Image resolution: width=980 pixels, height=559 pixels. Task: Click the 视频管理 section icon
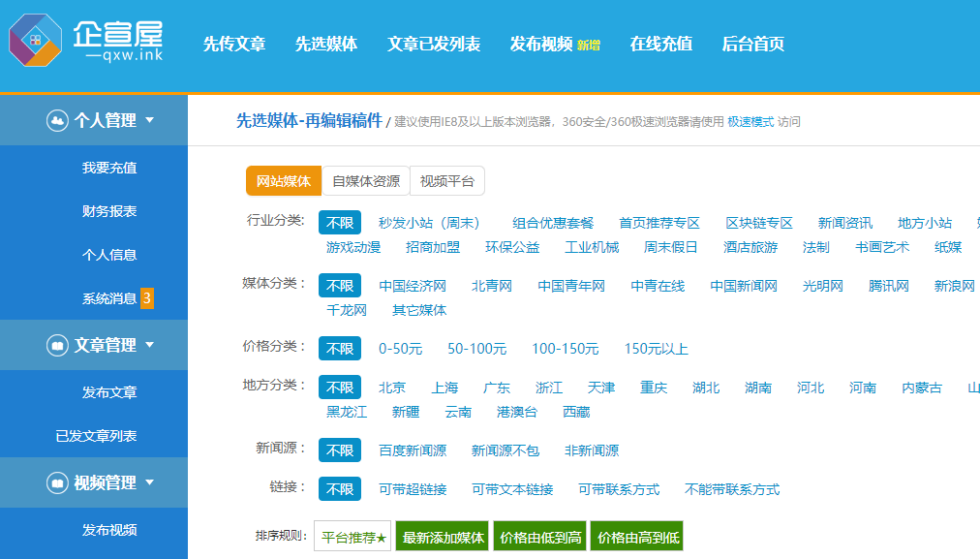coord(57,482)
